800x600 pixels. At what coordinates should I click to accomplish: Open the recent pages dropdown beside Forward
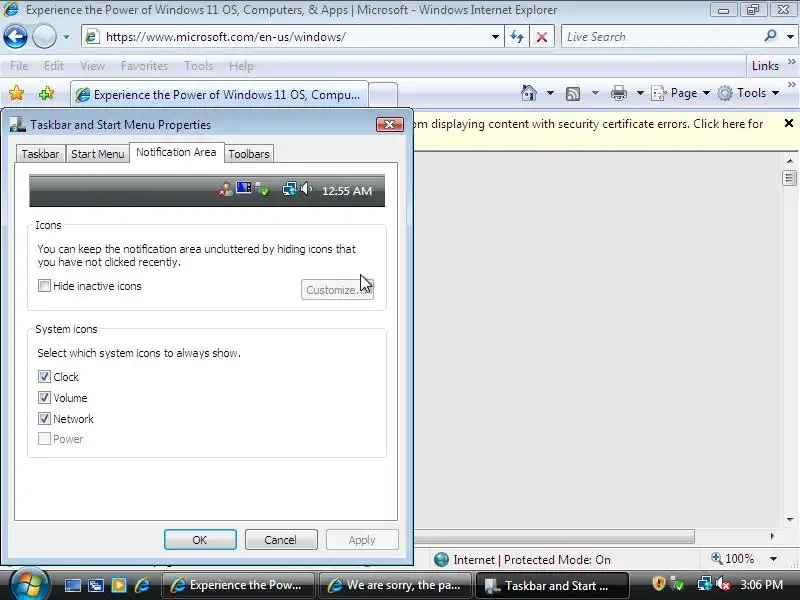pyautogui.click(x=66, y=37)
